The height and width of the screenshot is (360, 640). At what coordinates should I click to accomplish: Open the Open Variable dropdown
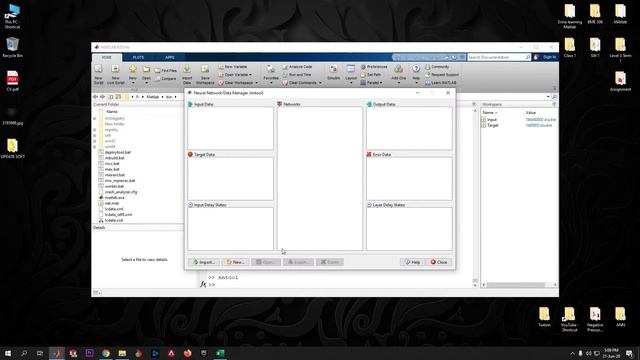coord(236,75)
